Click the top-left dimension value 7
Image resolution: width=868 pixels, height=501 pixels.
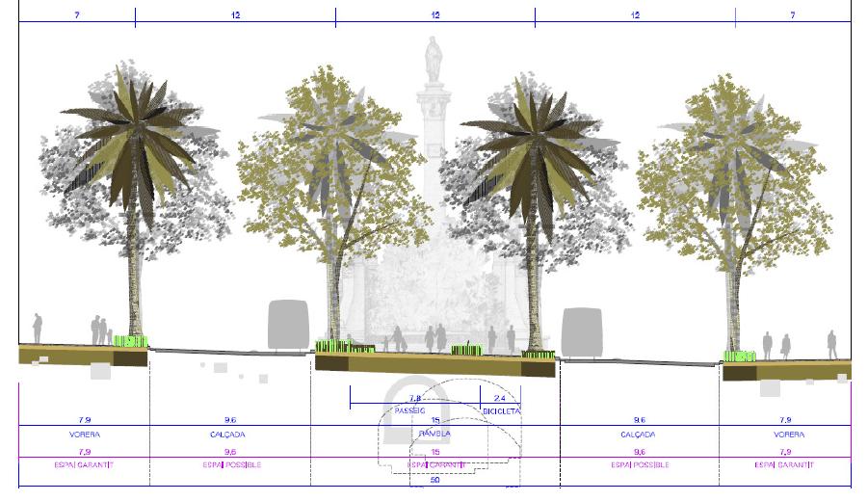tap(75, 15)
